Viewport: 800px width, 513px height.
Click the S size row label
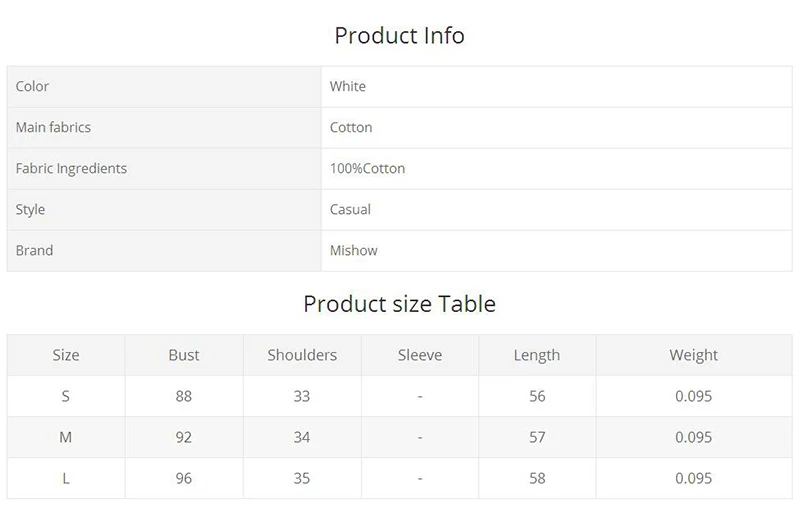[x=66, y=397]
